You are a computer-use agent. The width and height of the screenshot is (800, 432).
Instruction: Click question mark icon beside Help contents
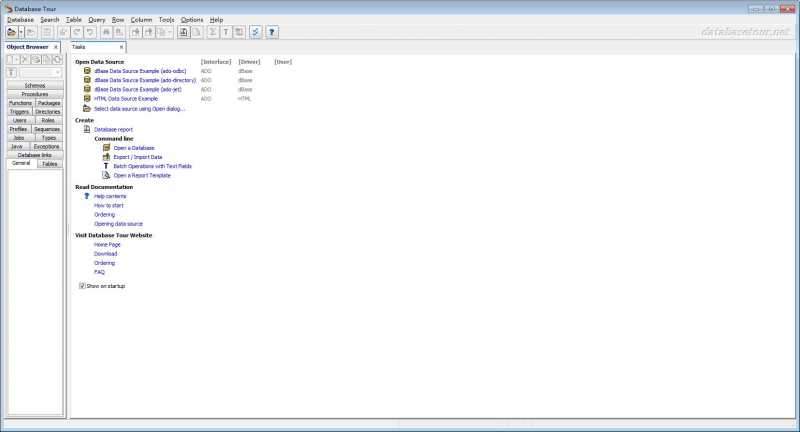pos(87,196)
